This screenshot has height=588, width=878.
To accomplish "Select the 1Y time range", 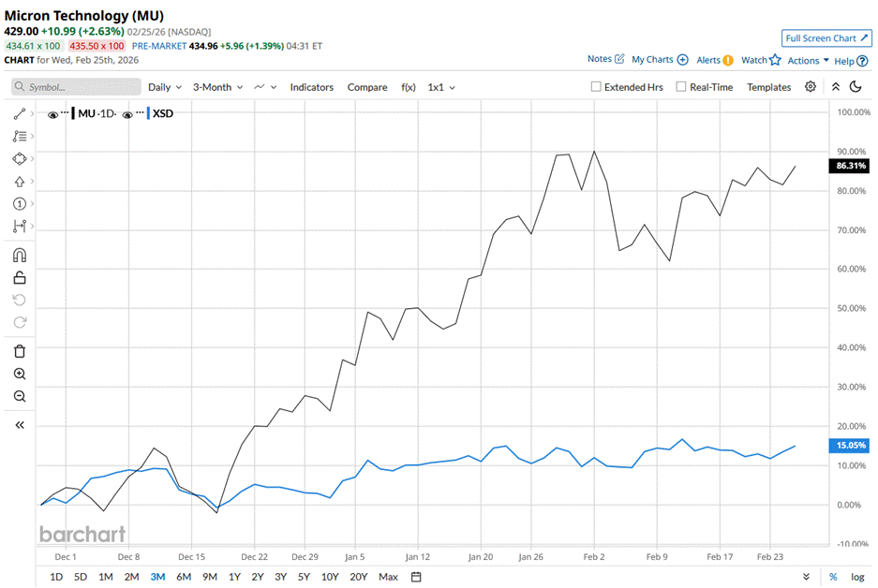I will 234,577.
